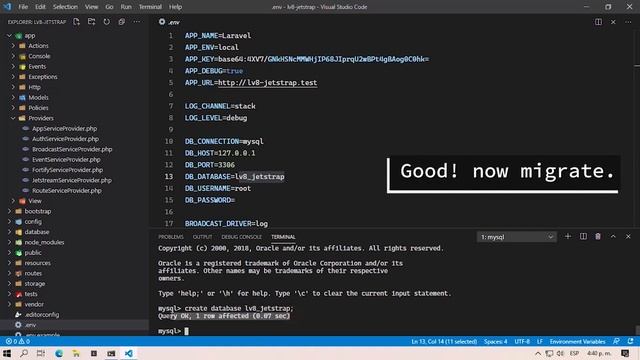Select the .env editor tab
Screen dimensions: 640x360
coord(169,22)
